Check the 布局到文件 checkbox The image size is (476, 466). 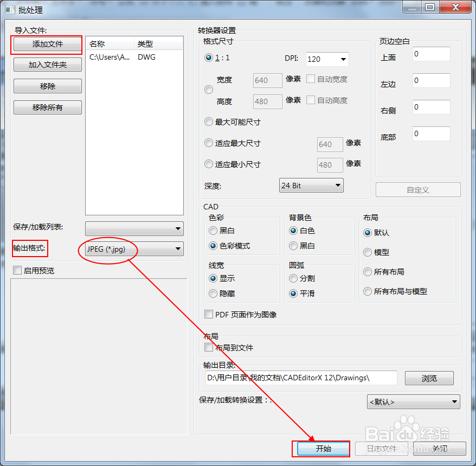209,348
